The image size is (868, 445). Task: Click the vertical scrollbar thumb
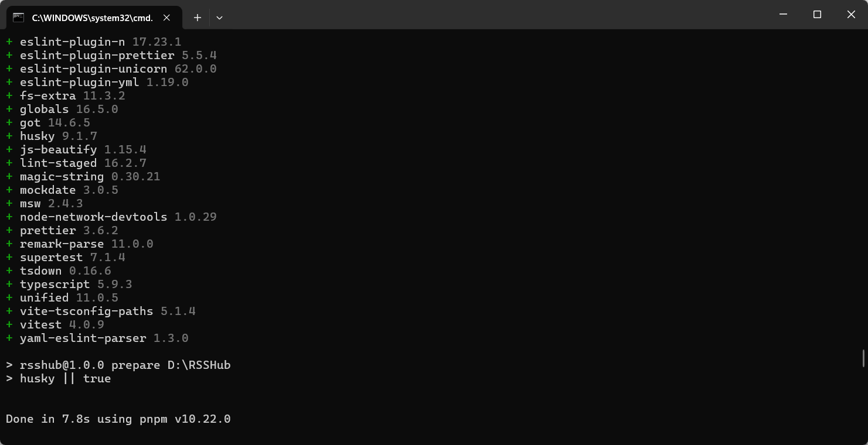[x=863, y=358]
